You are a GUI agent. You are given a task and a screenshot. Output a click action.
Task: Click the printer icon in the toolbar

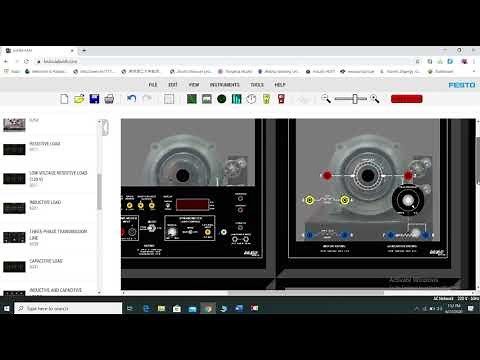109,99
